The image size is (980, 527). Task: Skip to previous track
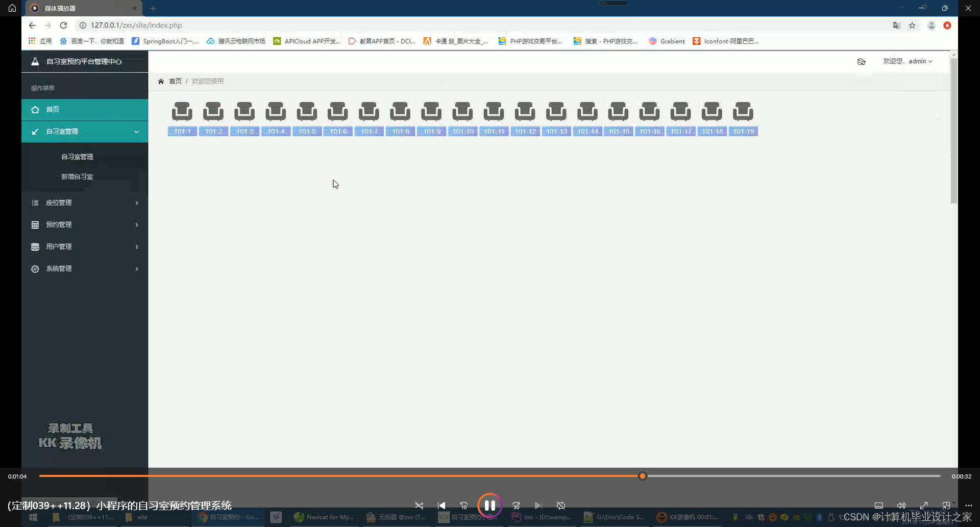coord(442,506)
